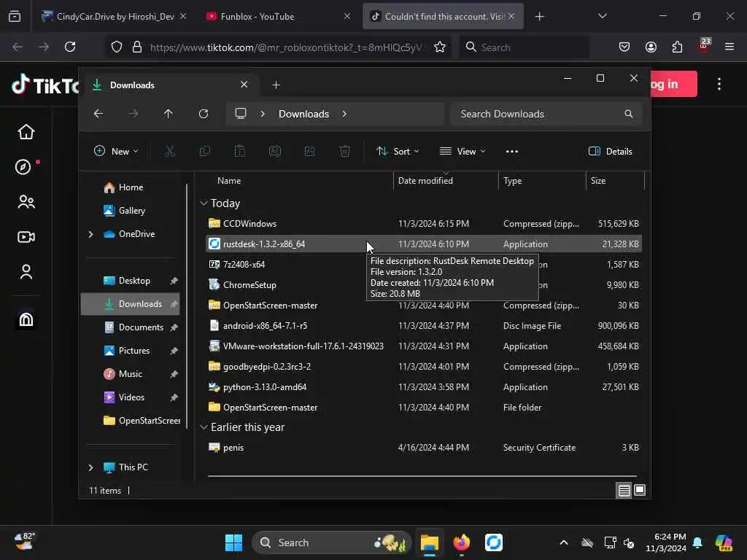The height and width of the screenshot is (560, 747).
Task: Toggle the Details pane button
Action: (x=611, y=152)
